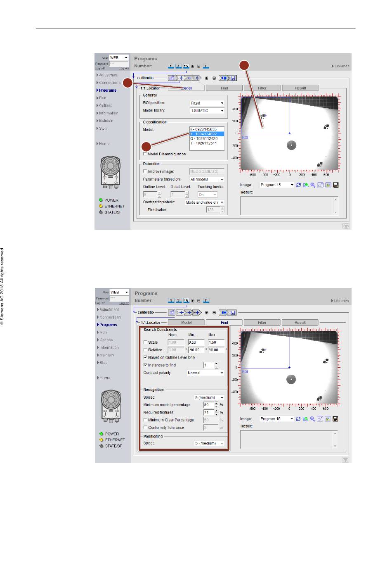Click the ROI fit icon beside zoom, upper screenshot
Screen dimensions: 392x573
pyautogui.click(x=320, y=185)
